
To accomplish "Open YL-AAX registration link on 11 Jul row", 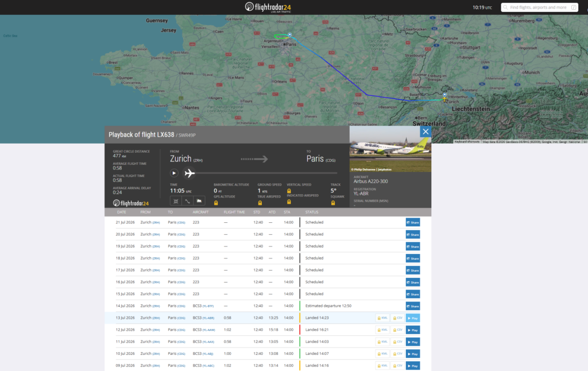I will tap(208, 342).
